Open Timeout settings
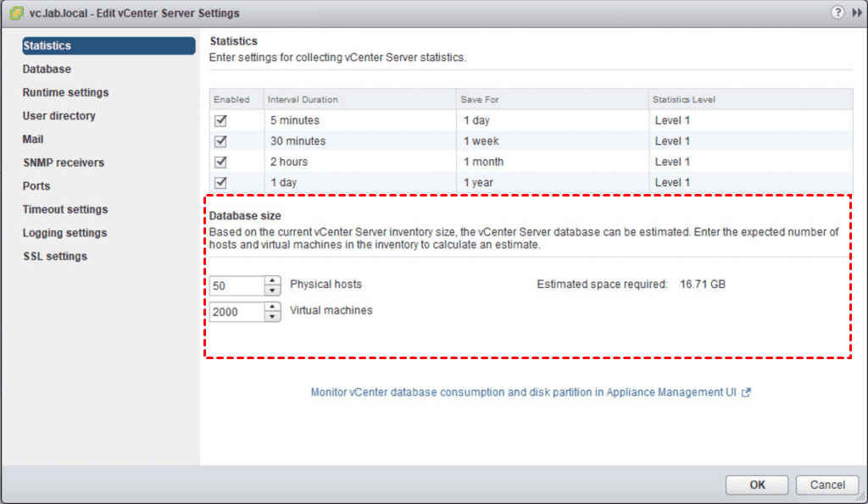Viewport: 868px width, 504px height. (65, 210)
